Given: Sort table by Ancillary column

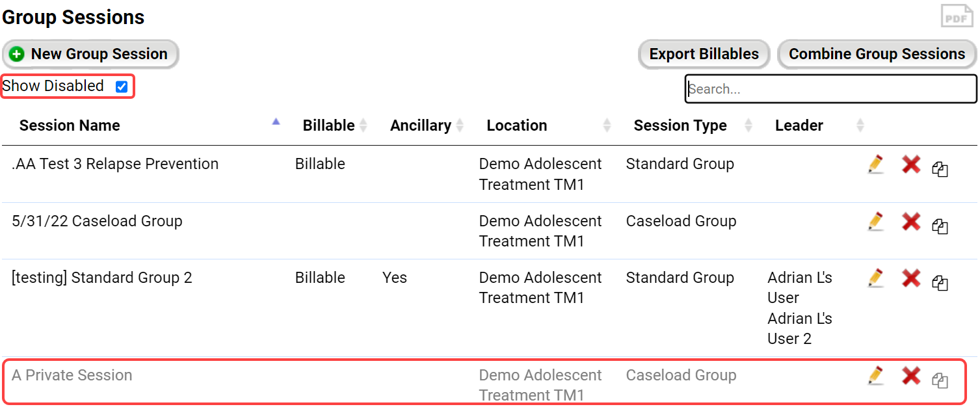Looking at the screenshot, I should [421, 125].
